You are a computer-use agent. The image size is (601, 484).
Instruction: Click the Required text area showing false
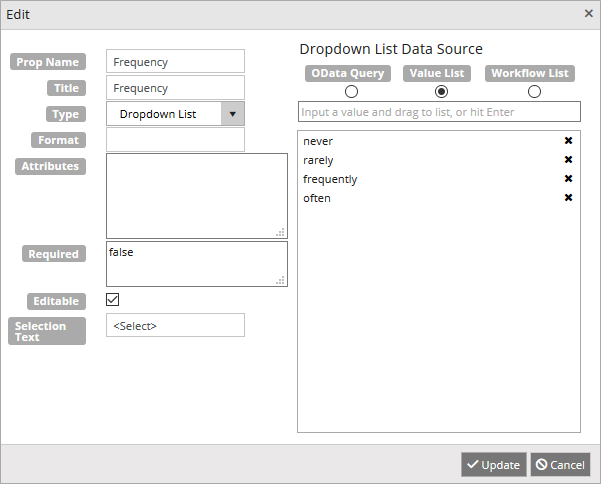click(x=196, y=264)
